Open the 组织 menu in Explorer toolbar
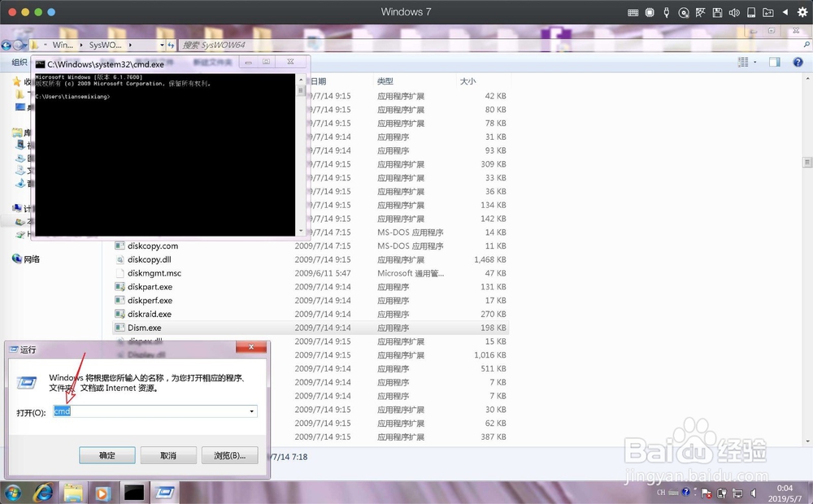 tap(20, 63)
